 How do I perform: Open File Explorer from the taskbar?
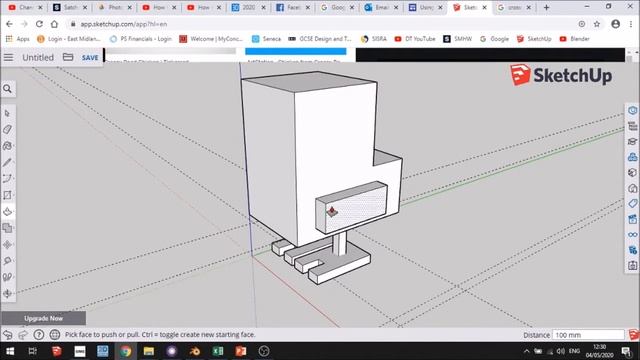(x=149, y=351)
